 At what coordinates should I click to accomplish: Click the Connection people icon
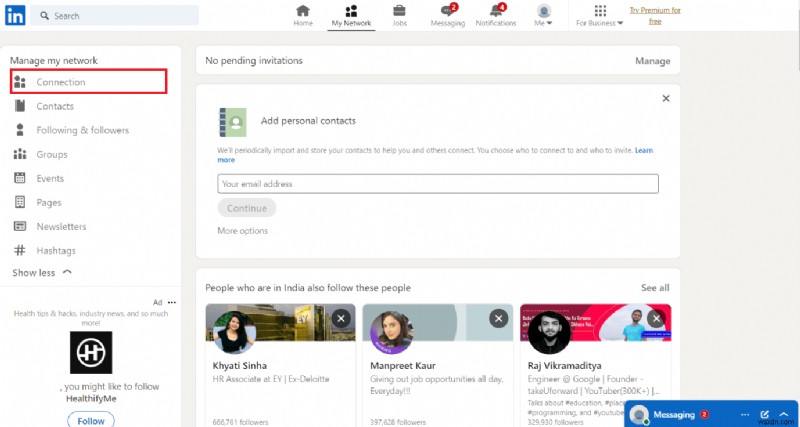[20, 82]
